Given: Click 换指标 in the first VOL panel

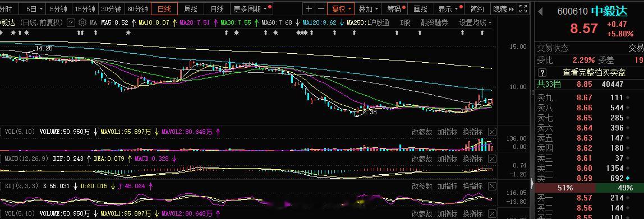Looking at the screenshot, I should [x=472, y=132].
